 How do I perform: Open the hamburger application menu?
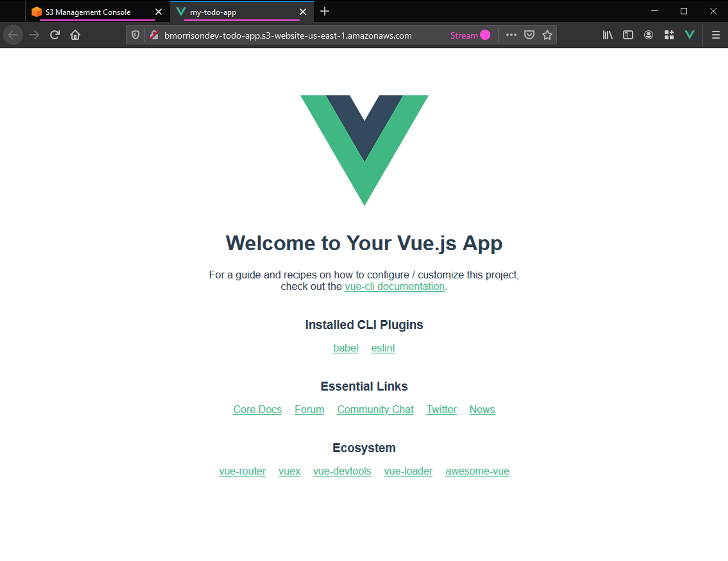pos(716,35)
